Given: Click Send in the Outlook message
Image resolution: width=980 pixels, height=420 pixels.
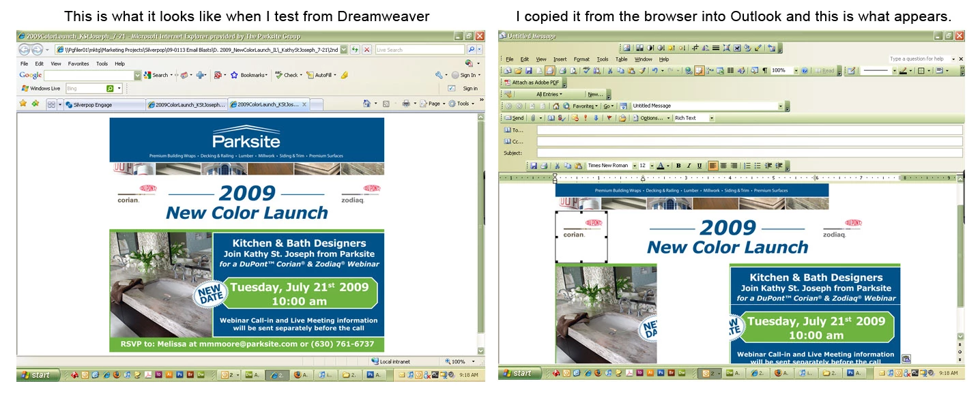Looking at the screenshot, I should (x=515, y=118).
